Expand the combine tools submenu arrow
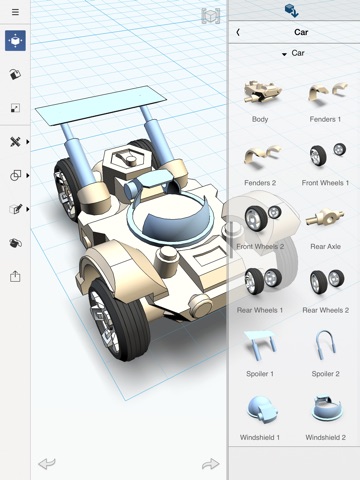The width and height of the screenshot is (360, 480). click(x=28, y=175)
